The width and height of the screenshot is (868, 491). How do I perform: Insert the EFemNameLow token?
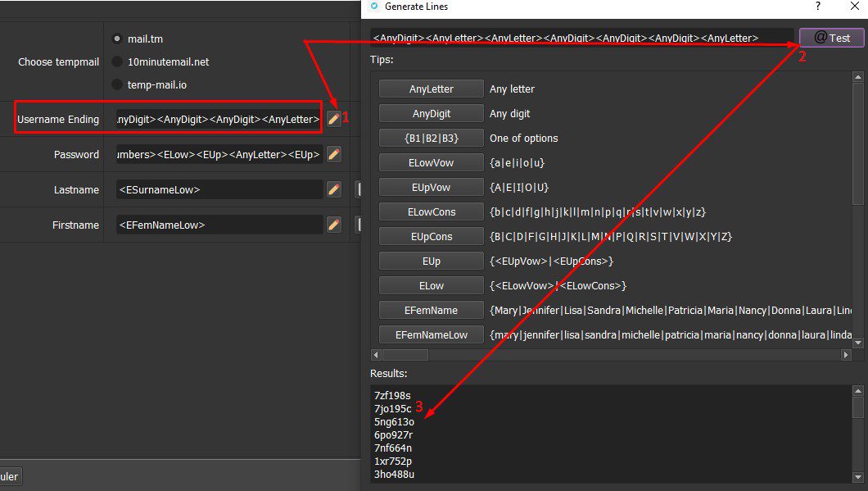(432, 334)
